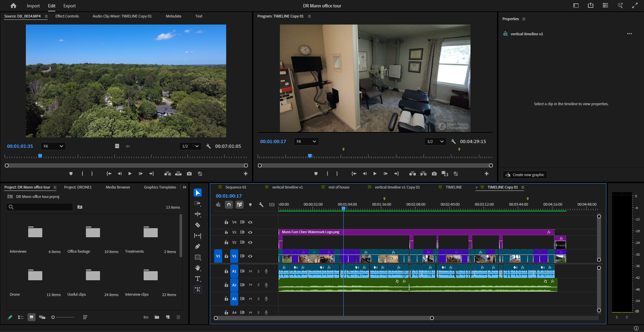Toggle Linked Selection in the timeline header
This screenshot has width=644, height=332.
point(240,205)
